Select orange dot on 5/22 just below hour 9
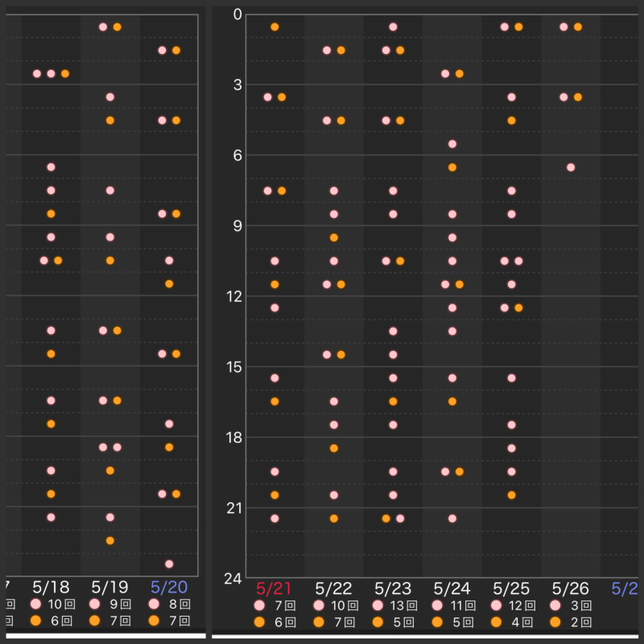This screenshot has height=644, width=644. pos(334,237)
